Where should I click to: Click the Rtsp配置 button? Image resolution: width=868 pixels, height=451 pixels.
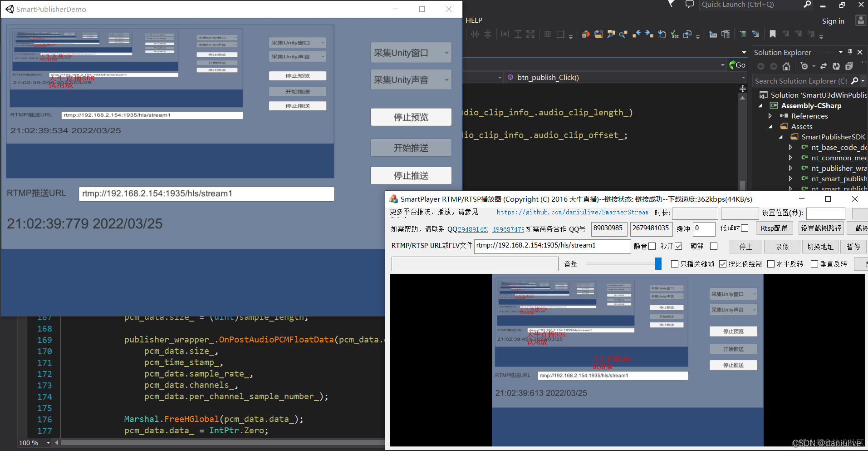click(774, 228)
